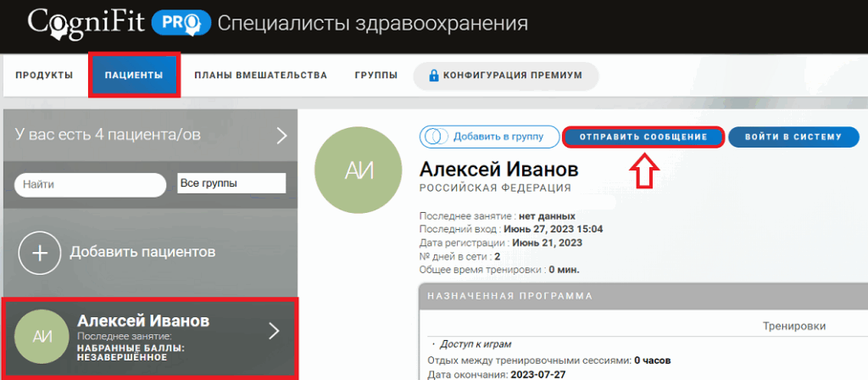Click the blue PRO badge
This screenshot has width=868, height=380.
[180, 23]
